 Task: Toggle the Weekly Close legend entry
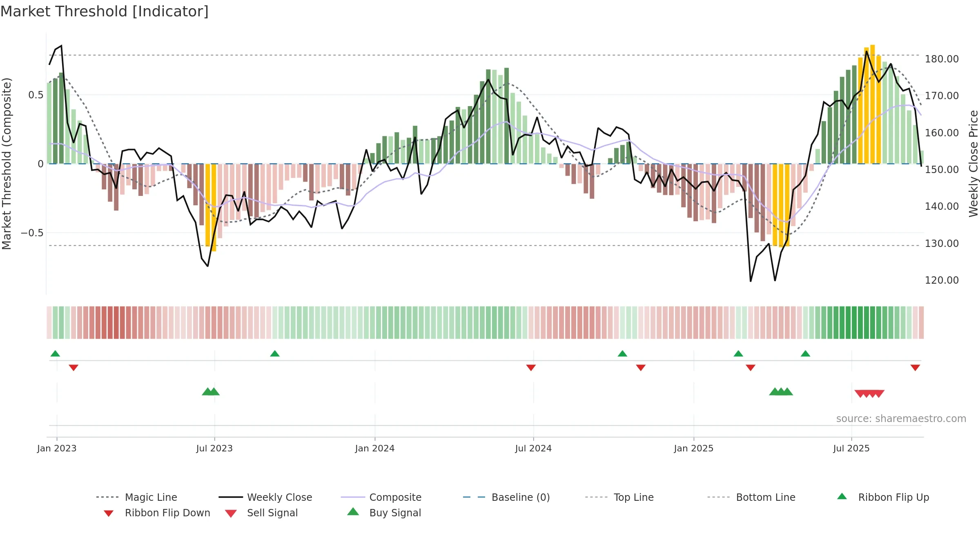click(265, 497)
